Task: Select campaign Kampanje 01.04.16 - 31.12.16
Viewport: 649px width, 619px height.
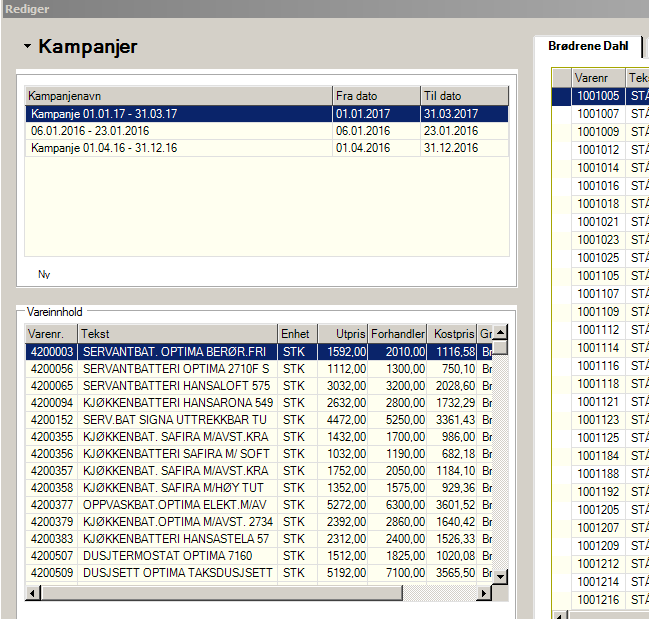Action: tap(267, 148)
